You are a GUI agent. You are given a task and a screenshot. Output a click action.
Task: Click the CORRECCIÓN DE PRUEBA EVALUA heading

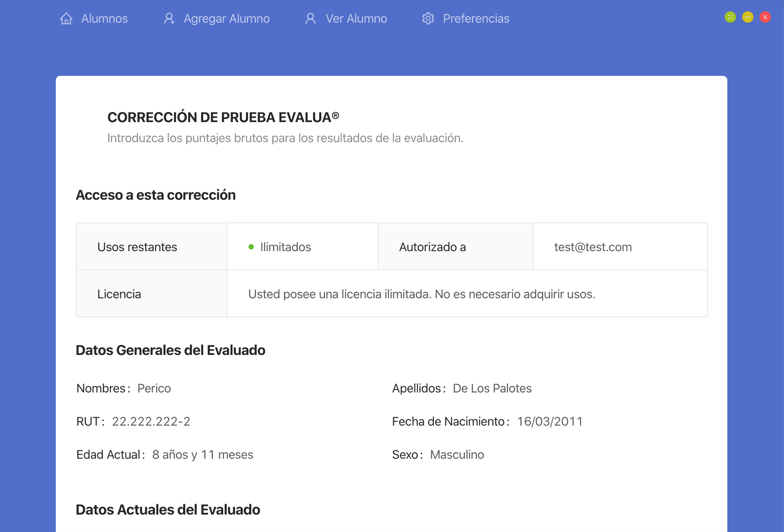click(x=223, y=117)
